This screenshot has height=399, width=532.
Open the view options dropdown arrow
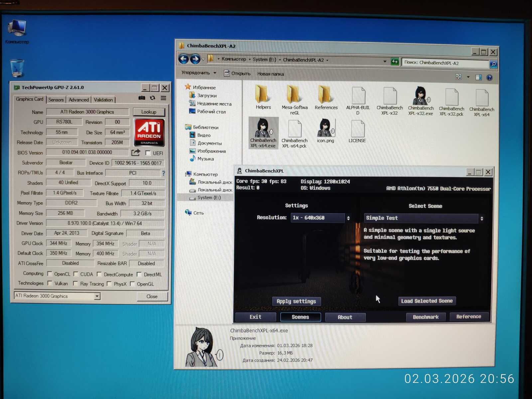coord(468,77)
